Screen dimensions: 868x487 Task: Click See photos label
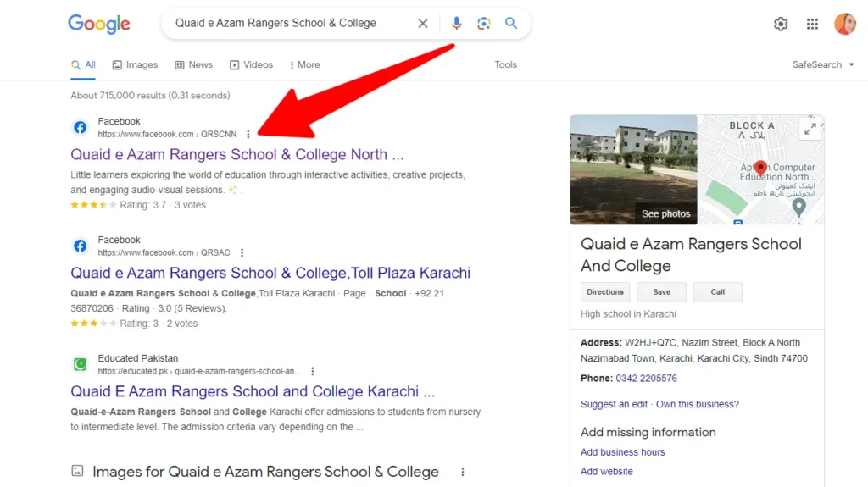pos(666,213)
